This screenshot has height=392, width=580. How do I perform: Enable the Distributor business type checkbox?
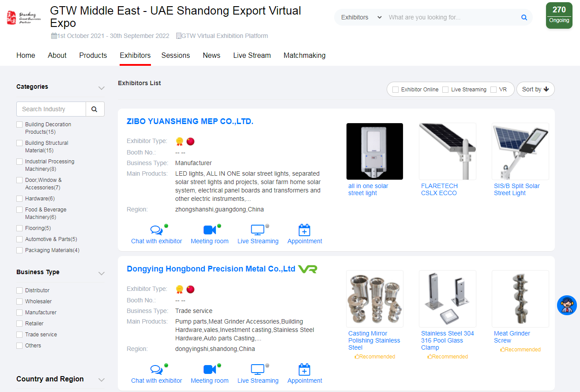(x=19, y=290)
